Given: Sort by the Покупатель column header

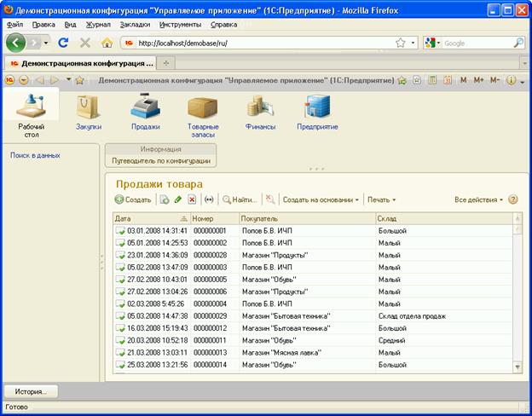Looking at the screenshot, I should (307, 218).
